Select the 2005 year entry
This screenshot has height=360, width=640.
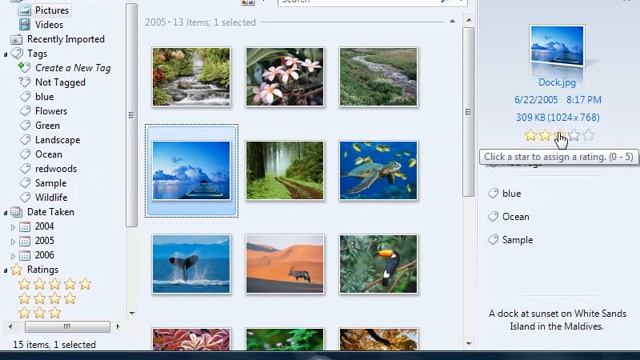point(44,241)
